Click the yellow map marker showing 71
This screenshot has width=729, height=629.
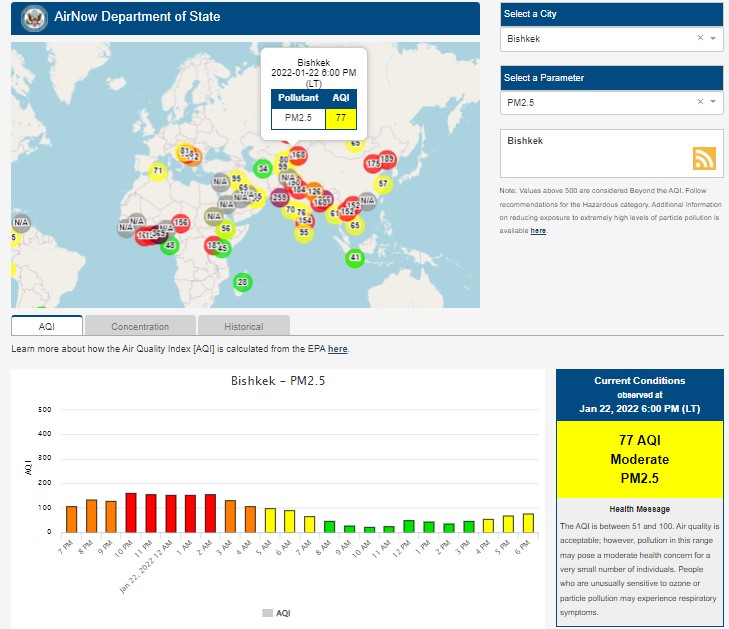158,171
